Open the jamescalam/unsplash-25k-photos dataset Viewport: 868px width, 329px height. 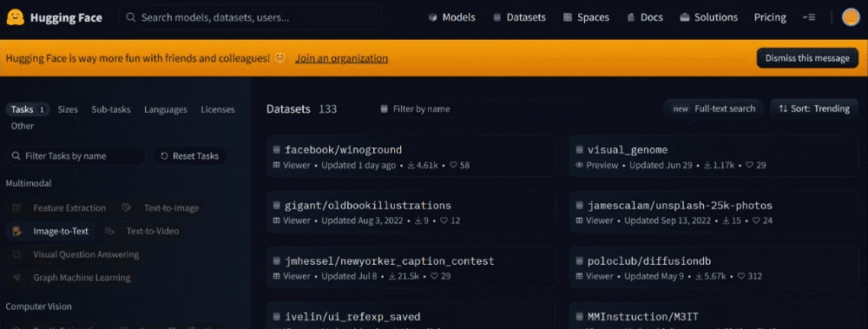tap(713, 212)
